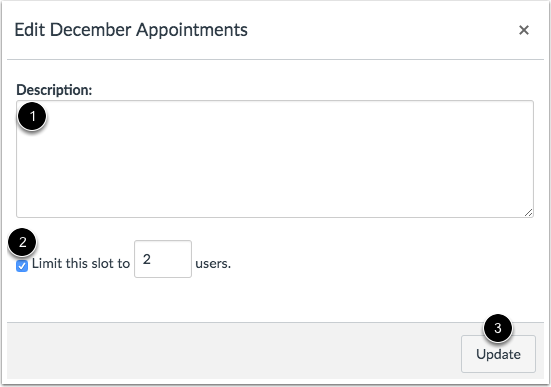Save appointment changes with Update
Image resolution: width=551 pixels, height=387 pixels.
pyautogui.click(x=498, y=354)
